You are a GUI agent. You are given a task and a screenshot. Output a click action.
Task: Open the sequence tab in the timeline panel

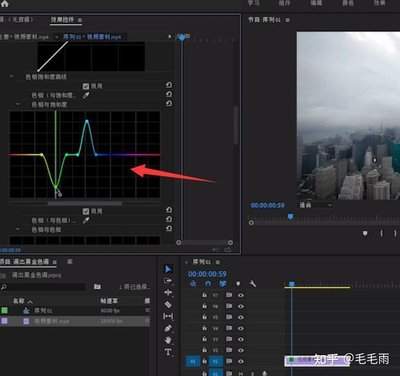pyautogui.click(x=203, y=262)
